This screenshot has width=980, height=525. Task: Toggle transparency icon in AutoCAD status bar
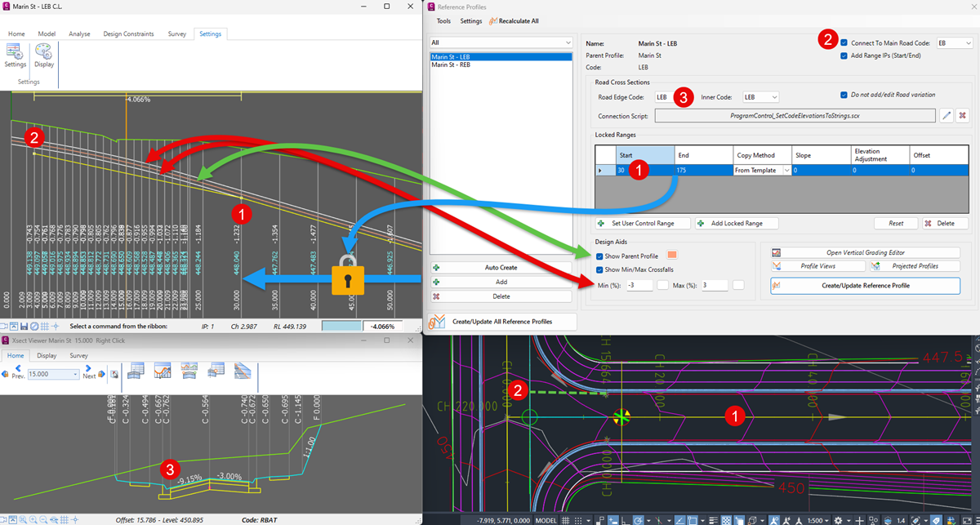[x=726, y=518]
